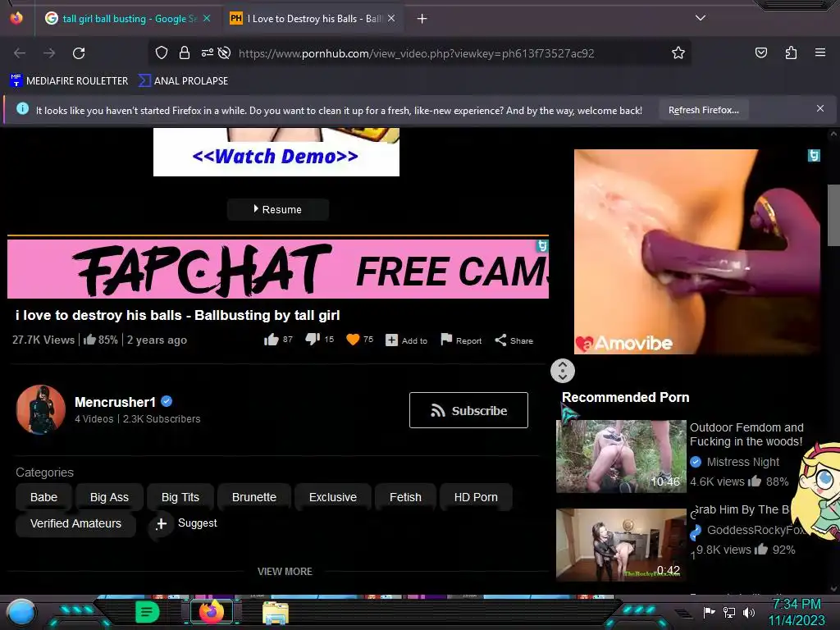Click the page vertical scrollbar thumb
The width and height of the screenshot is (840, 630).
pos(833,215)
